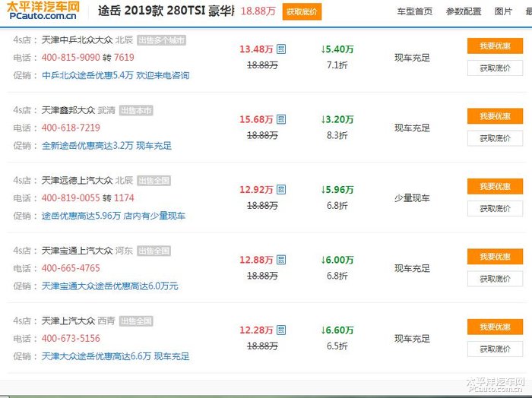Open 参数配置 tab
This screenshot has height=398, width=532.
(x=464, y=11)
